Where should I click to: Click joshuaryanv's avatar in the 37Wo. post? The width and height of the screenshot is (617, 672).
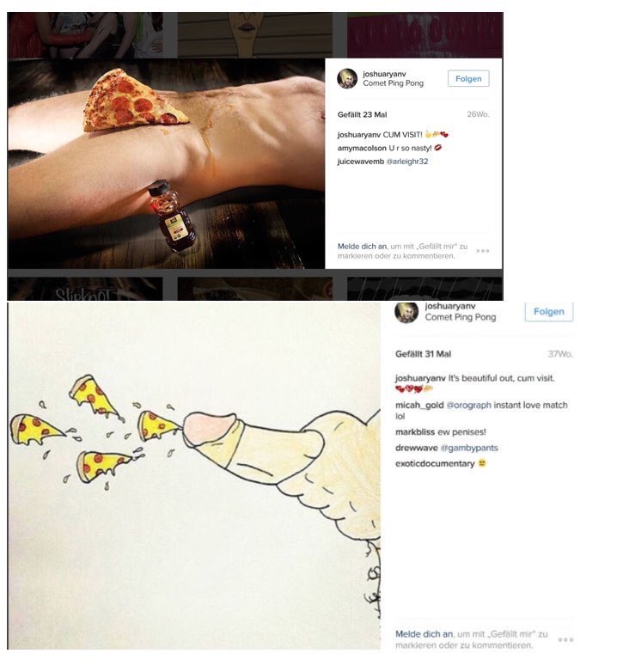(406, 312)
